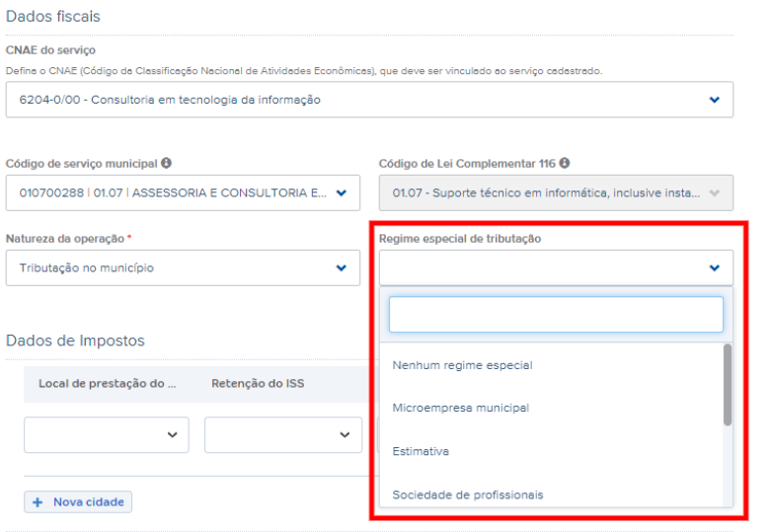Click the scrollbar in the regime options list
Viewport: 769px width, 532px height.
click(x=728, y=385)
